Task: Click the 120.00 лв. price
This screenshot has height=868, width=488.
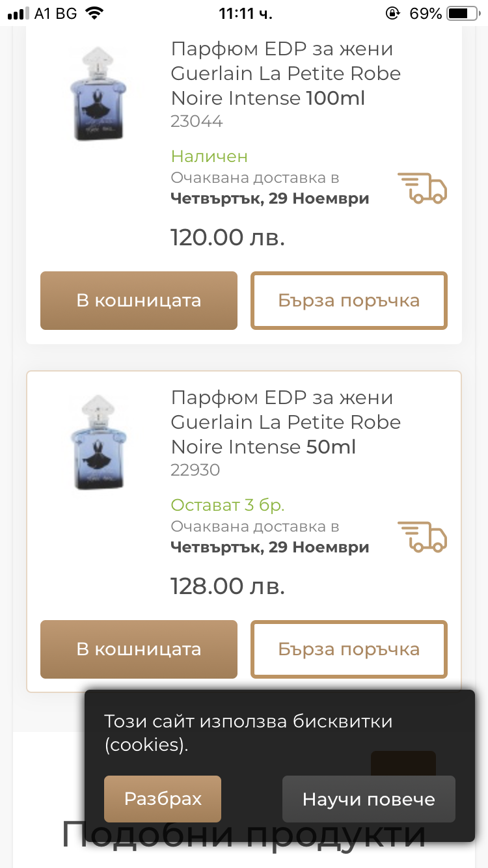Action: [228, 237]
